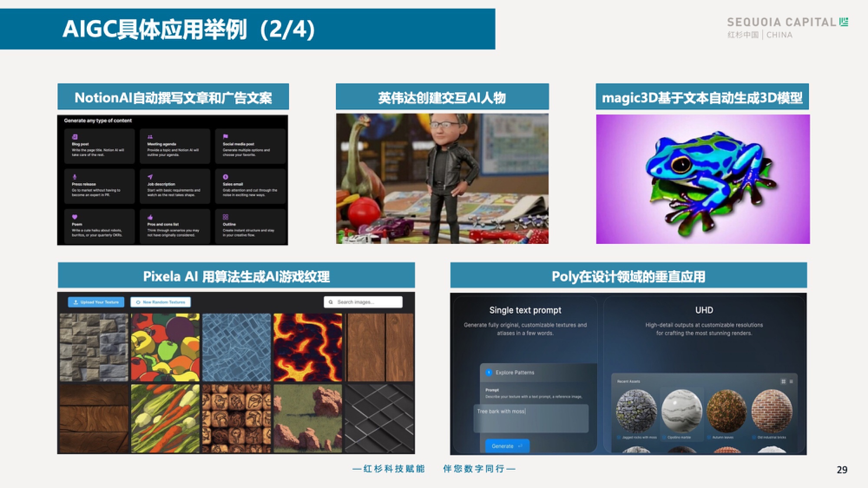The image size is (868, 488).
Task: Switch Recent Assets to list view
Action: [x=791, y=381]
